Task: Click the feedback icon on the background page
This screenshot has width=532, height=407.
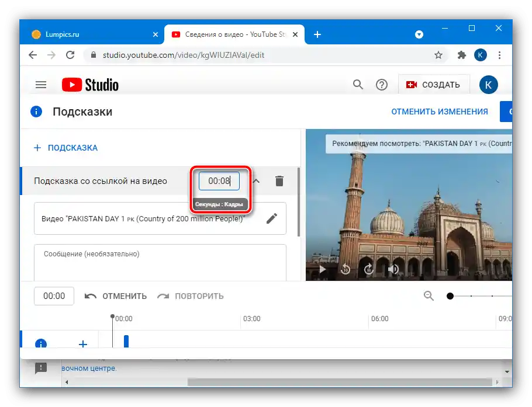Action: tap(41, 368)
